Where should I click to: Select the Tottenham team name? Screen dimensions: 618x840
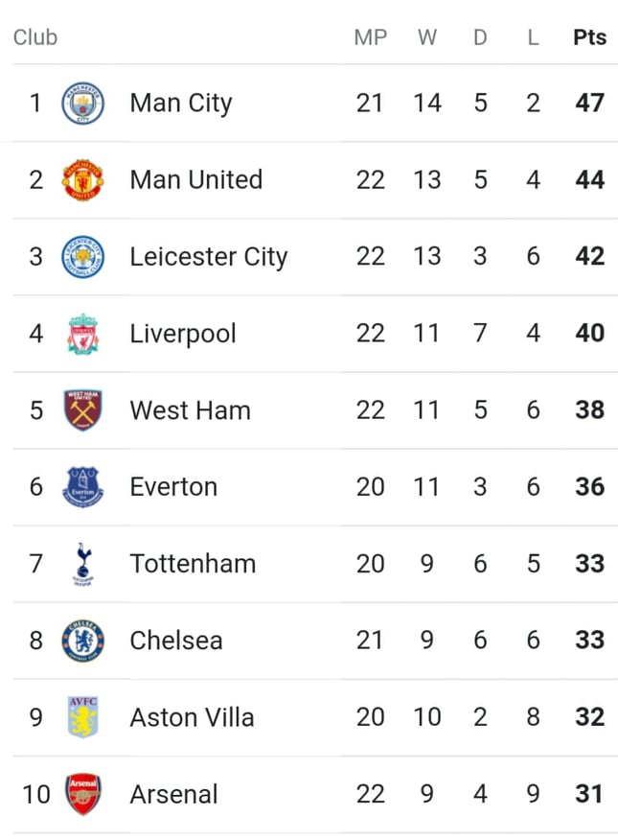click(193, 564)
